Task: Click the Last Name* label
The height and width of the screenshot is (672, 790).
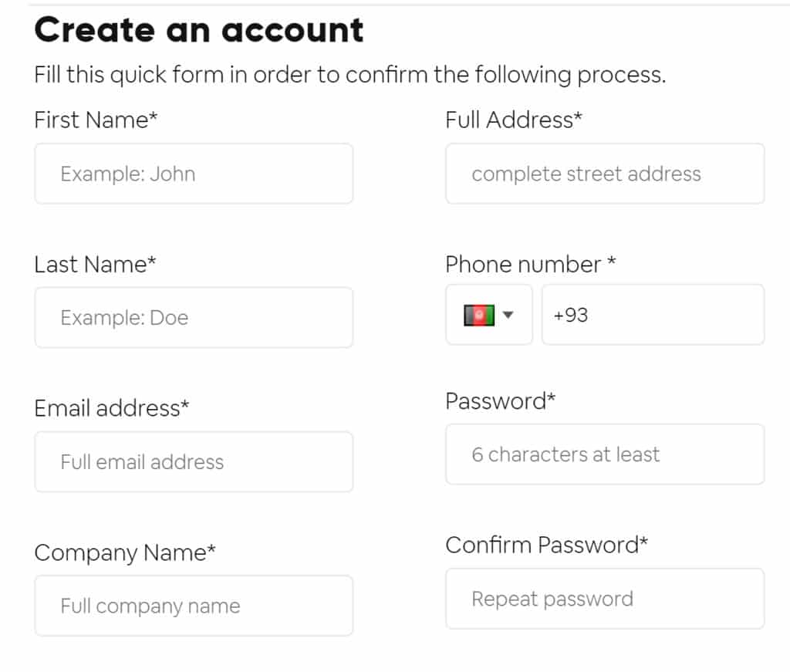Action: [95, 265]
